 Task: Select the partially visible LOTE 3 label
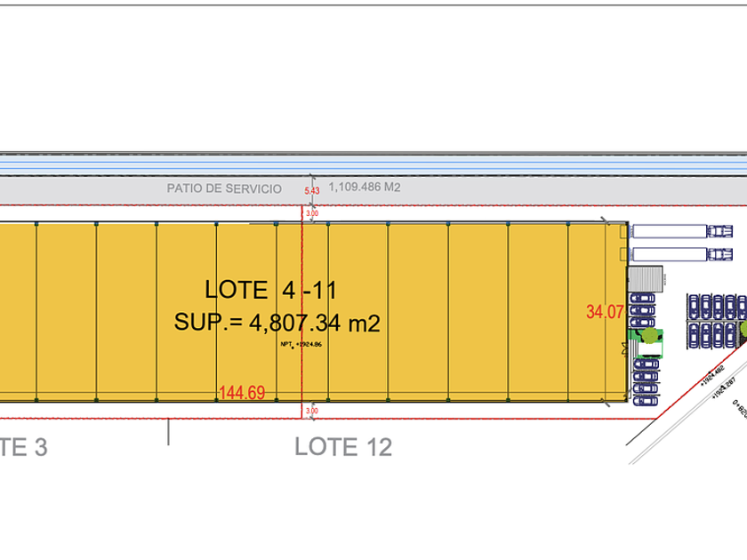pyautogui.click(x=23, y=447)
